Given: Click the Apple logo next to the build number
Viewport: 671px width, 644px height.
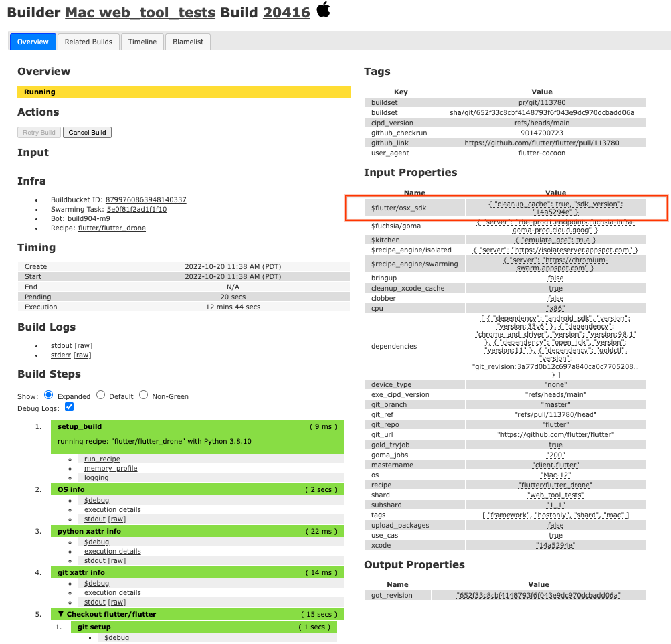Looking at the screenshot, I should (323, 11).
